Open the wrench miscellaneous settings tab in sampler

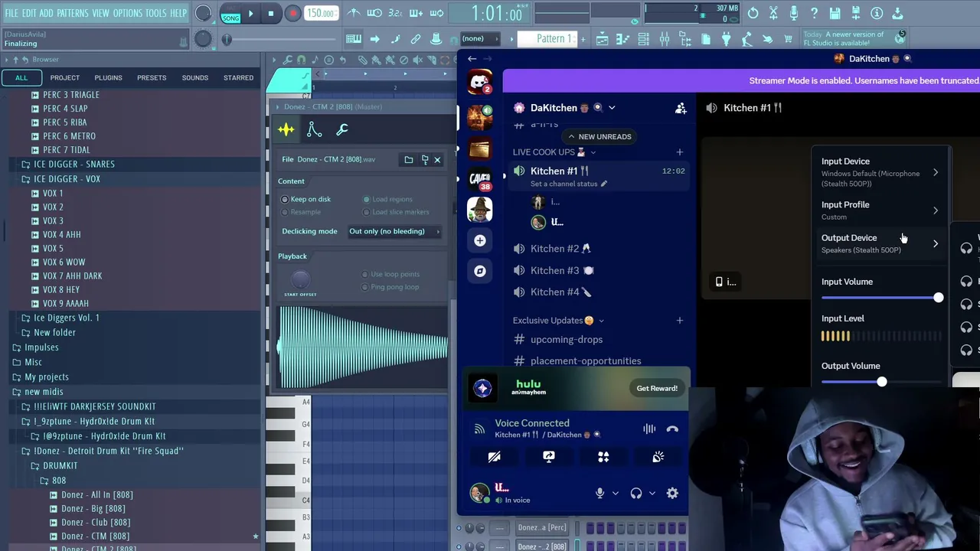(341, 129)
